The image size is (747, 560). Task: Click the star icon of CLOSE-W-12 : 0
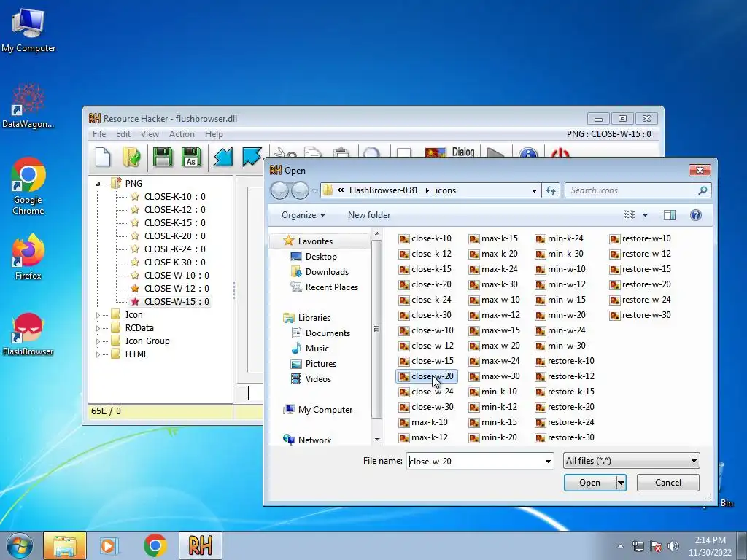(x=135, y=288)
